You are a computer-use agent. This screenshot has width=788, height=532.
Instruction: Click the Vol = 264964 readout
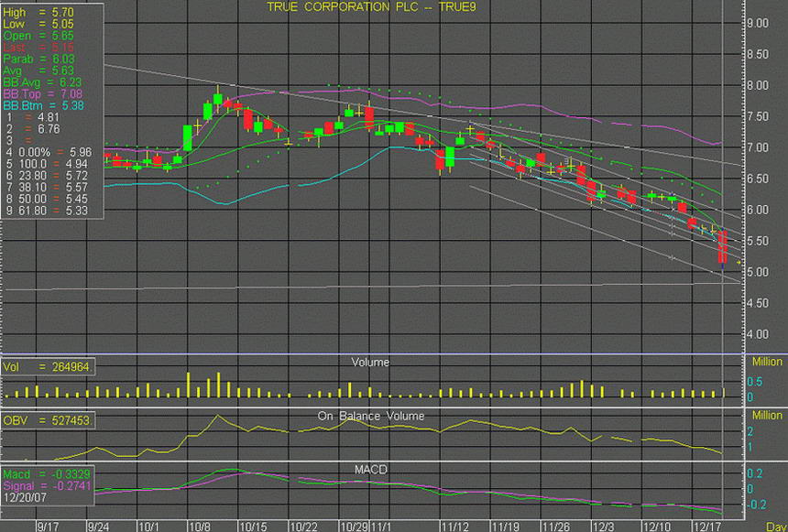pyautogui.click(x=47, y=367)
